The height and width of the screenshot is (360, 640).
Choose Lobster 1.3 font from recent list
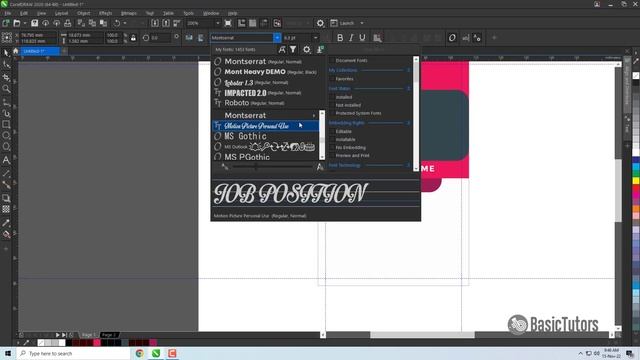tap(265, 82)
